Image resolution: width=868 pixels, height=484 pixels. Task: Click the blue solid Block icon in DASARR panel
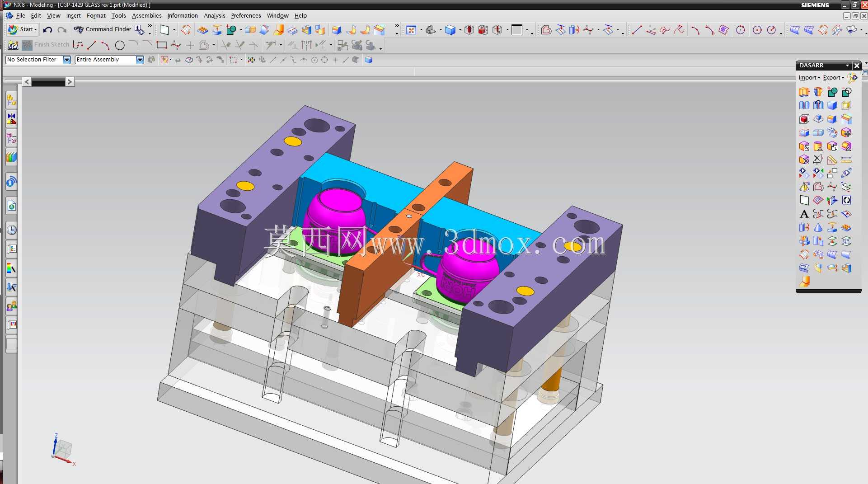click(832, 106)
